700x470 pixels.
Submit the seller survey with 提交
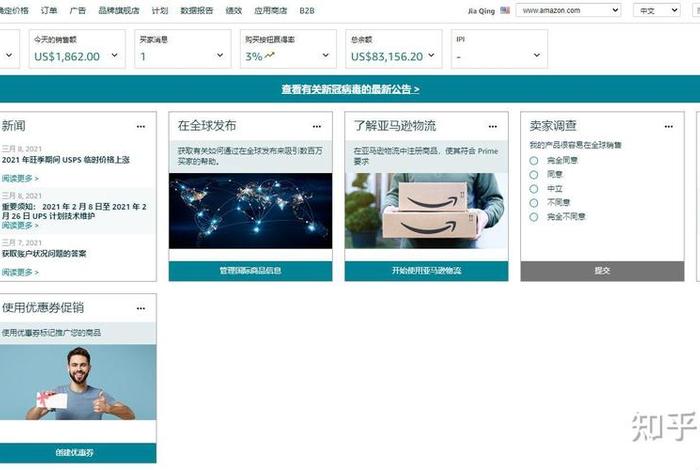coord(602,271)
